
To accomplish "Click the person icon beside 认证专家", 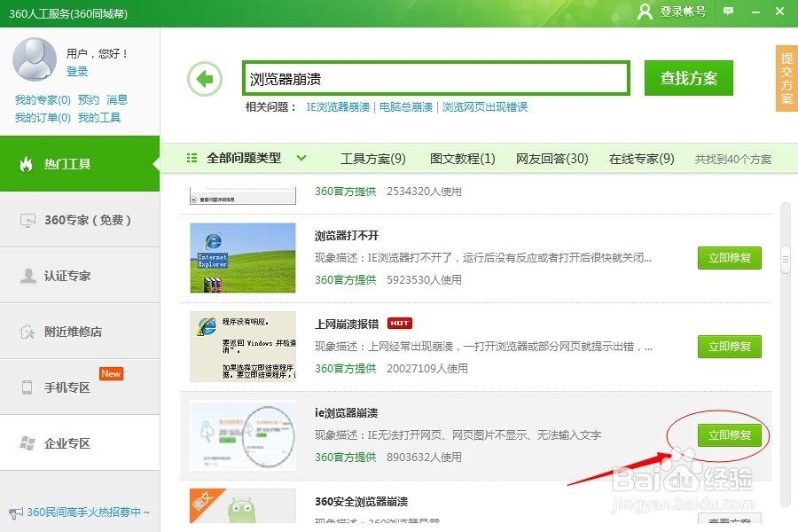I will pos(28,276).
